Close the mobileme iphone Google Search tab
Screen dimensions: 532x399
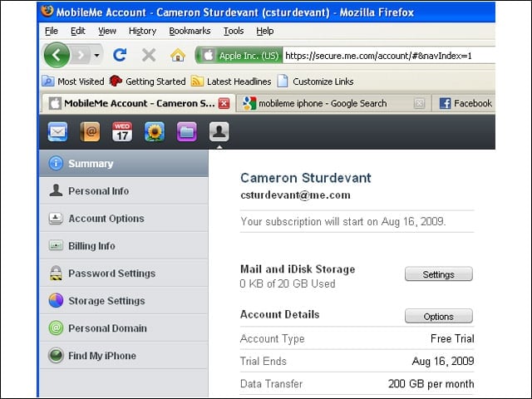(419, 103)
